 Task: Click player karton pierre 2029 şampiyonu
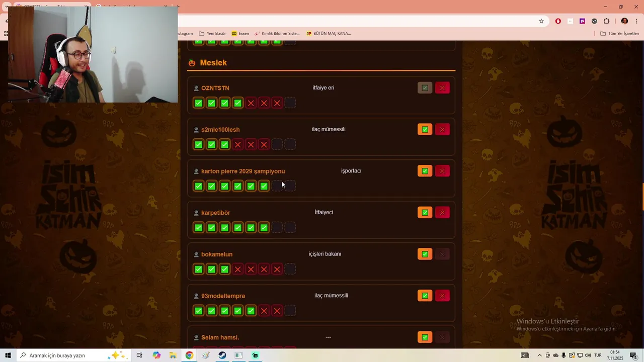point(243,171)
